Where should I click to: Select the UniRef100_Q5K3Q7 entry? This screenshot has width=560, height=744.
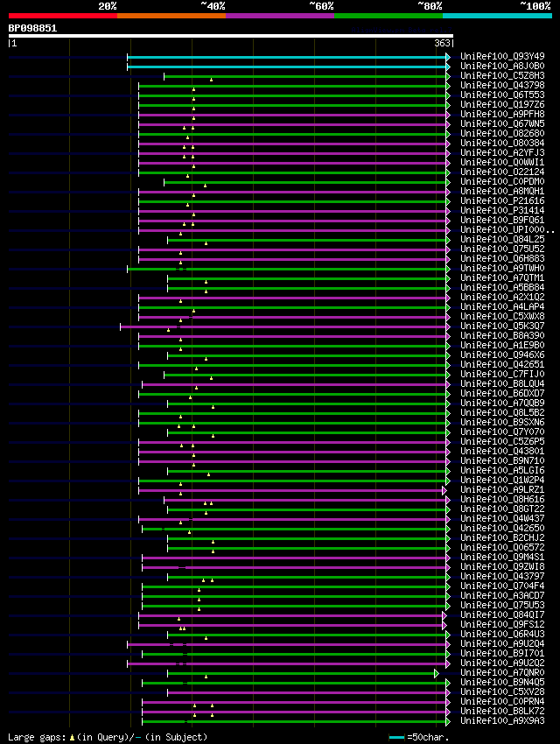click(502, 326)
